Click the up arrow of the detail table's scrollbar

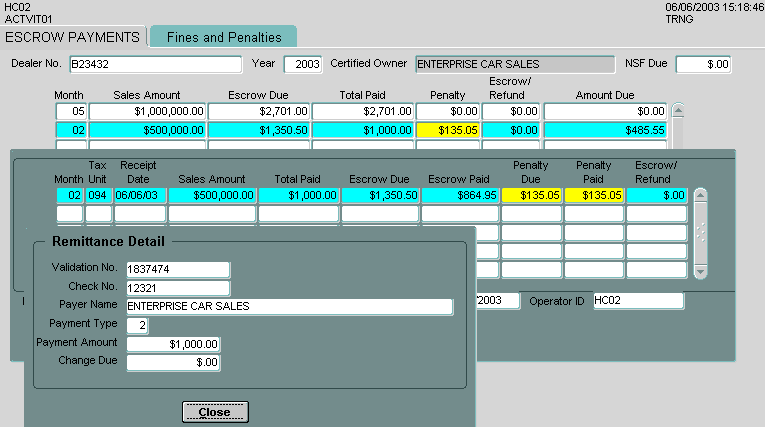pyautogui.click(x=700, y=195)
